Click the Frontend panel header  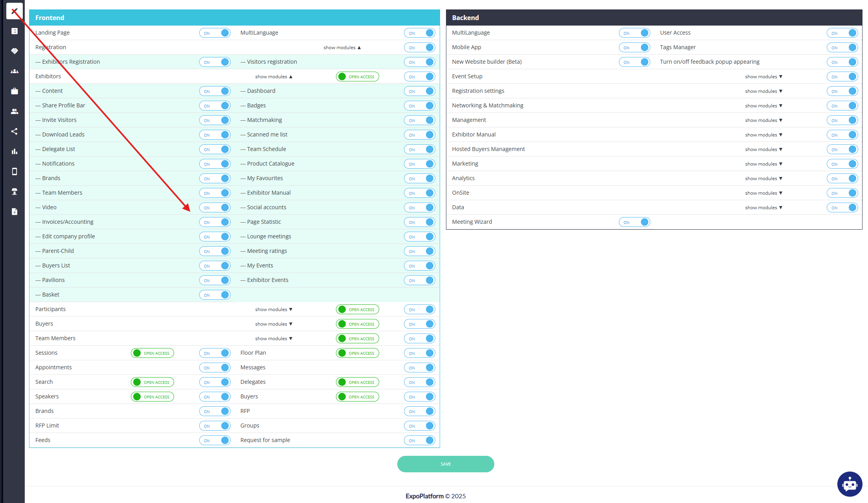pyautogui.click(x=235, y=18)
